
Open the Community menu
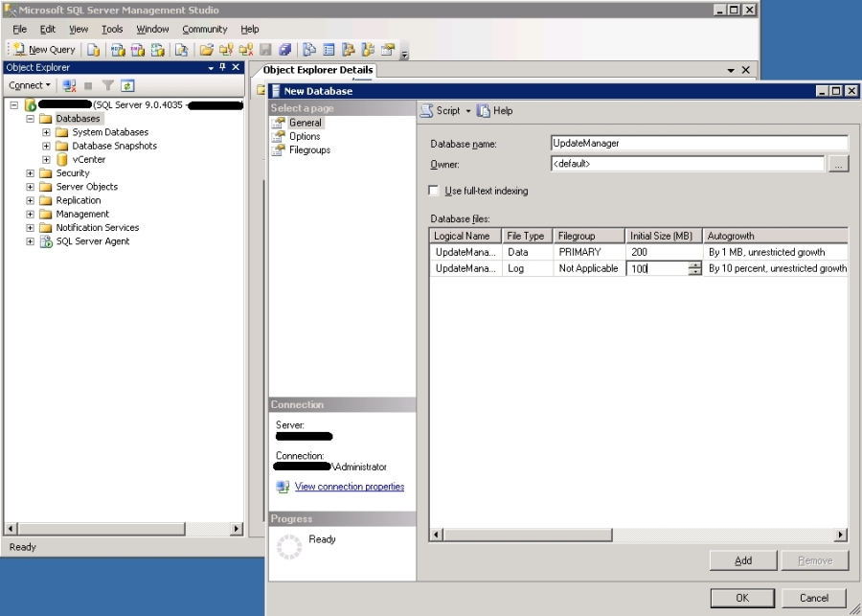pos(205,29)
